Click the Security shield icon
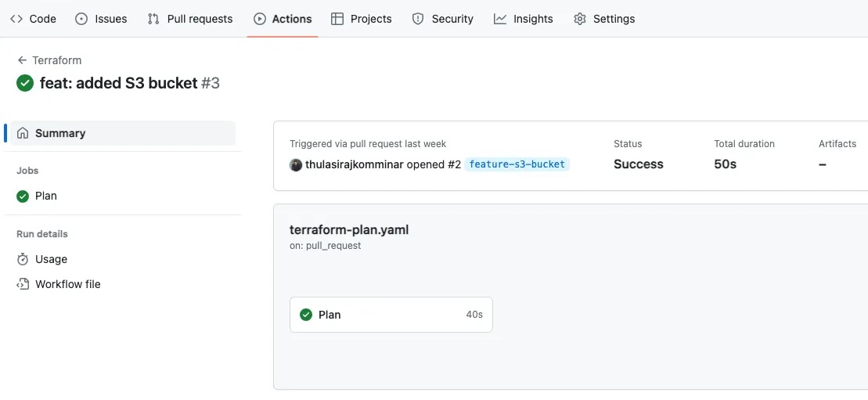 click(418, 19)
